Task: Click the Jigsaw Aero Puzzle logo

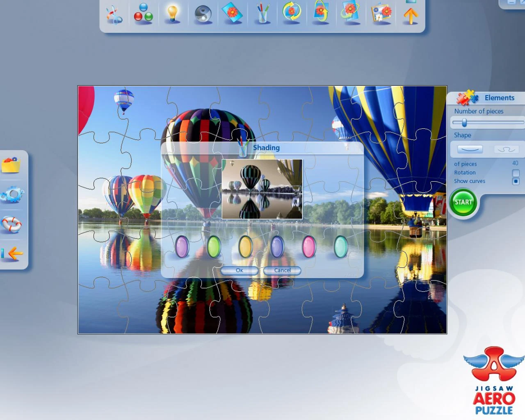Action: 494,381
